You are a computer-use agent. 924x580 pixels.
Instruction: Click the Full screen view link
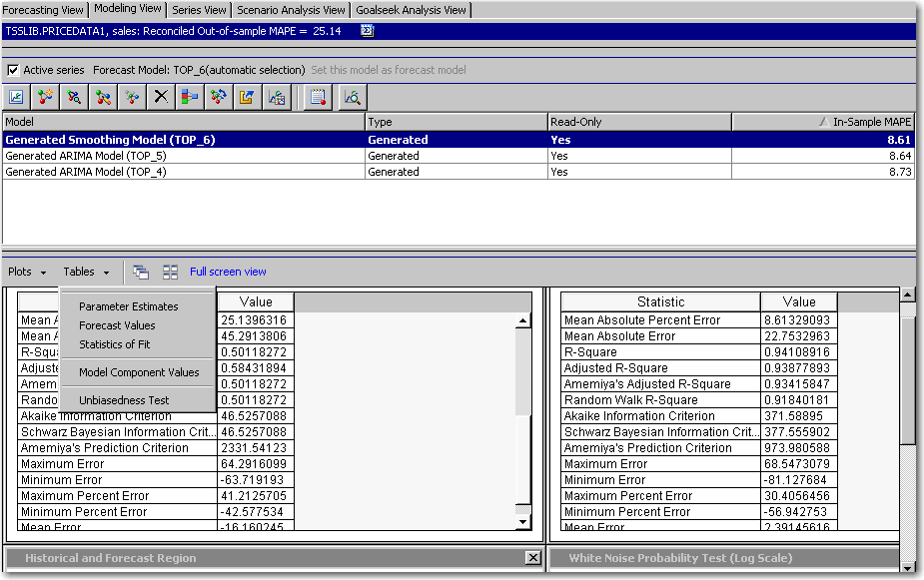click(x=228, y=272)
